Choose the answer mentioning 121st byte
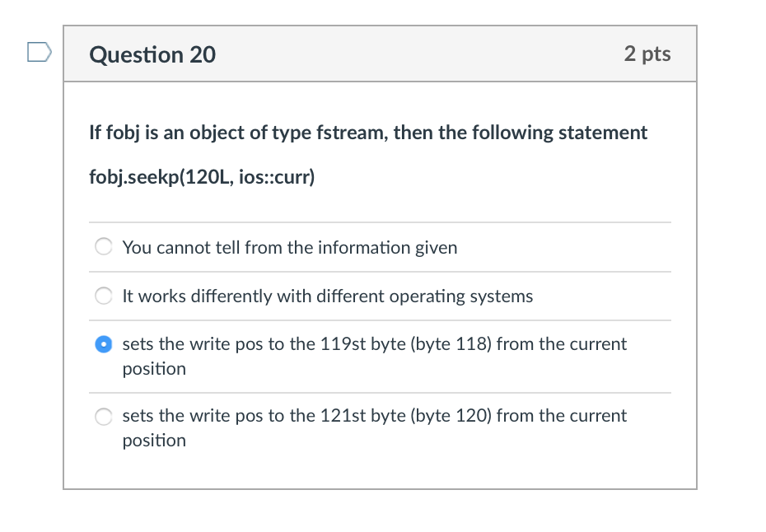 click(x=104, y=416)
